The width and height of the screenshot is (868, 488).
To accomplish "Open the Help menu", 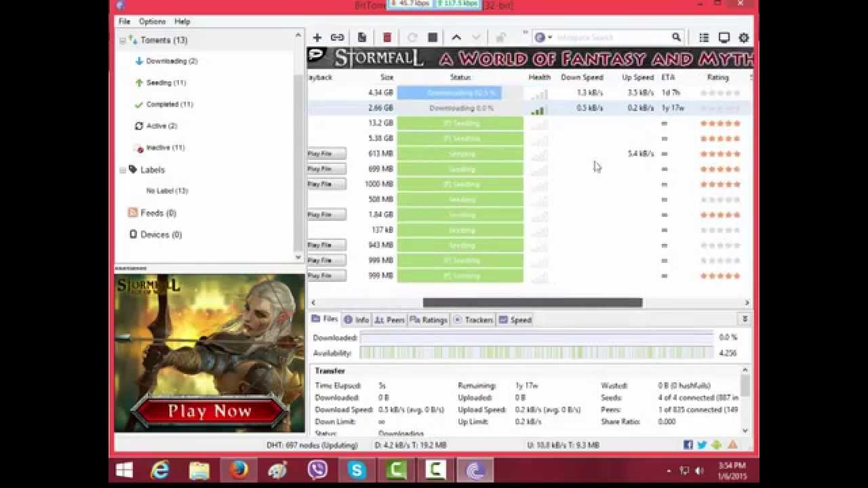I will pyautogui.click(x=182, y=22).
